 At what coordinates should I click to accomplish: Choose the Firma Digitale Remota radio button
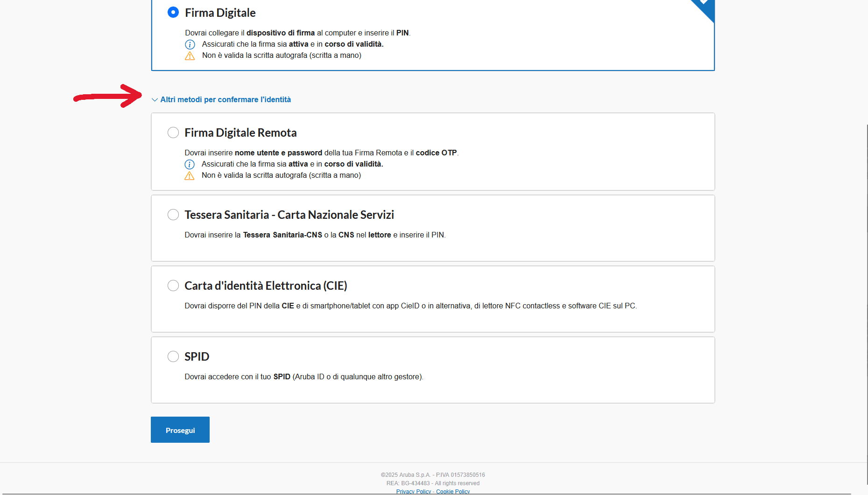173,132
